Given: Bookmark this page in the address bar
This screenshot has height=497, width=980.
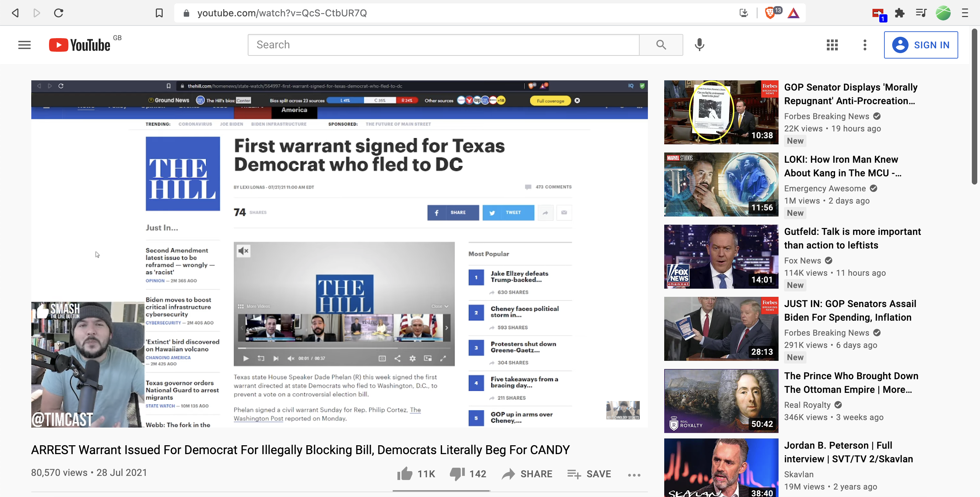Looking at the screenshot, I should (x=159, y=13).
